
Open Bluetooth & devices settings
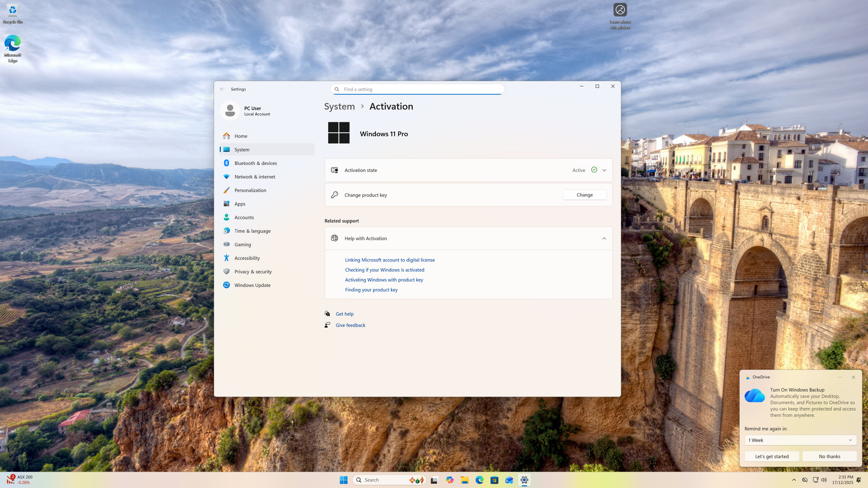tap(256, 163)
